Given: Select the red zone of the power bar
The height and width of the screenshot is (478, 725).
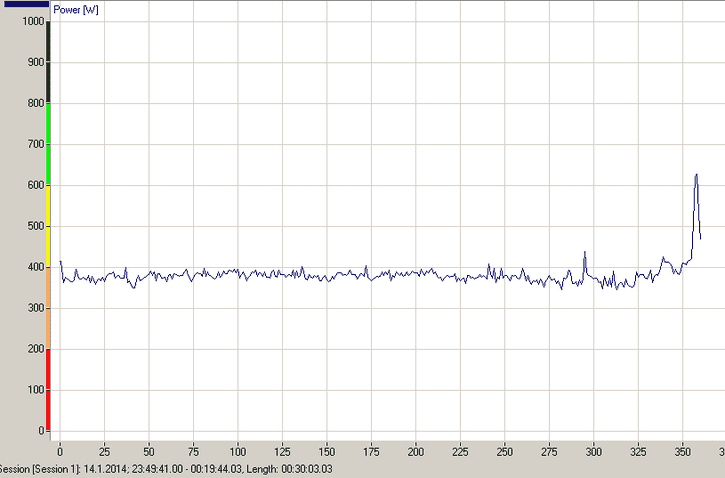Looking at the screenshot, I should click(x=47, y=390).
